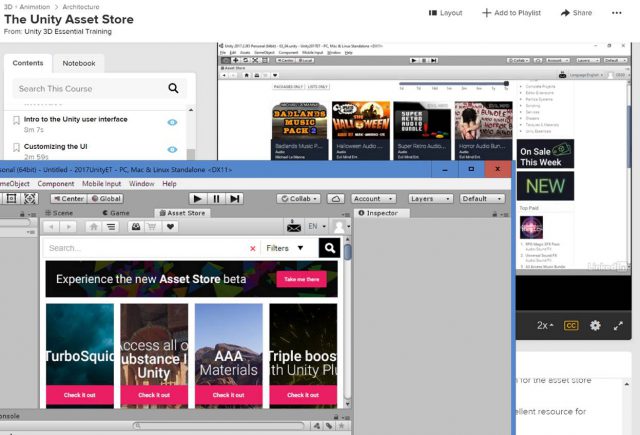This screenshot has width=640, height=435.
Task: Click the black magnifier search button
Action: [x=329, y=248]
